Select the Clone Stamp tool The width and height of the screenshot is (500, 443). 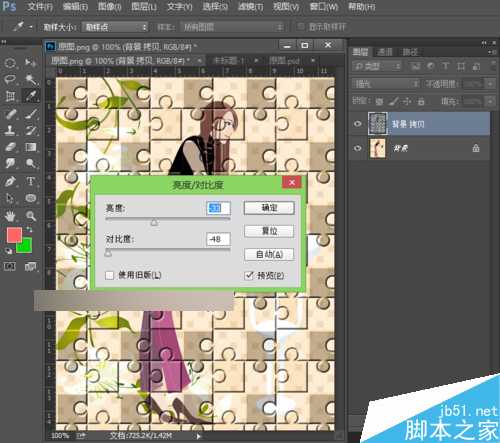10,130
